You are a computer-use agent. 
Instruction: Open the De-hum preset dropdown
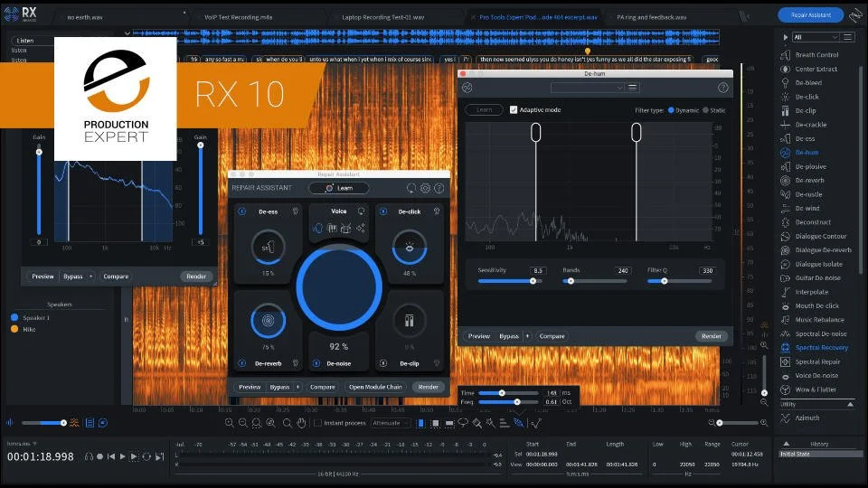point(588,88)
